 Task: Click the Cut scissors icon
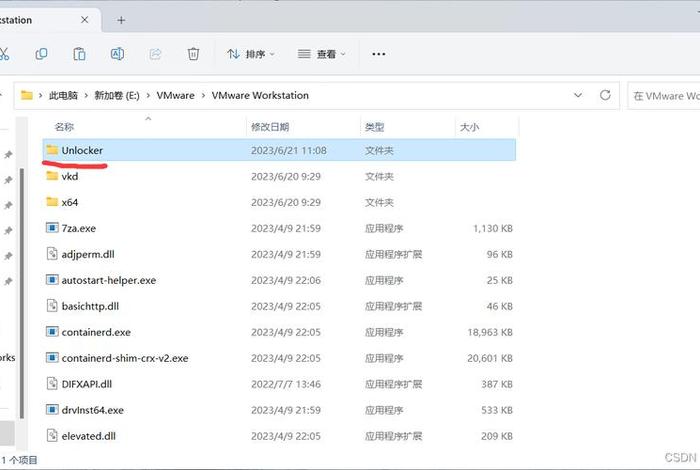point(4,54)
